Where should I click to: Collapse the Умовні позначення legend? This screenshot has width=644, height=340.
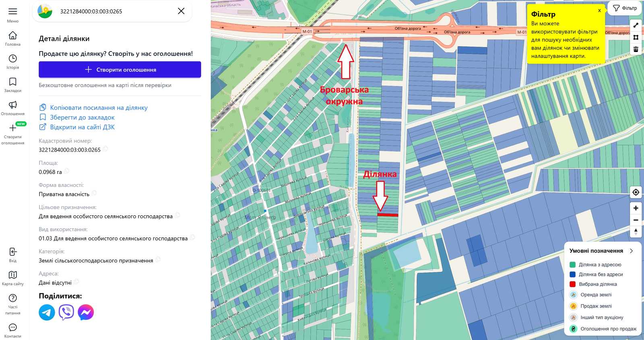(x=631, y=251)
